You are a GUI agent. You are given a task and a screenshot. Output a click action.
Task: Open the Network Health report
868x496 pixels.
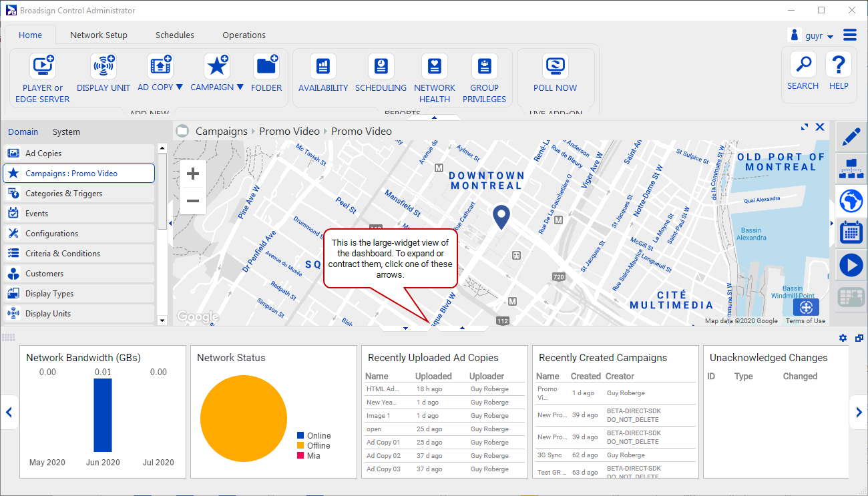435,79
